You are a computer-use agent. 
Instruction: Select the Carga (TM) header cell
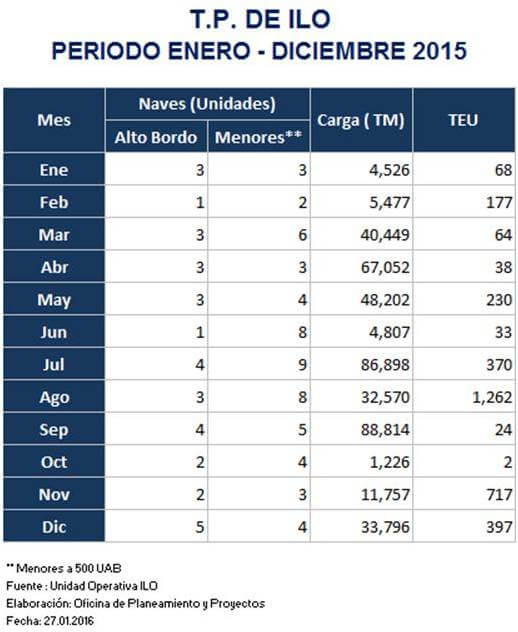coord(361,120)
